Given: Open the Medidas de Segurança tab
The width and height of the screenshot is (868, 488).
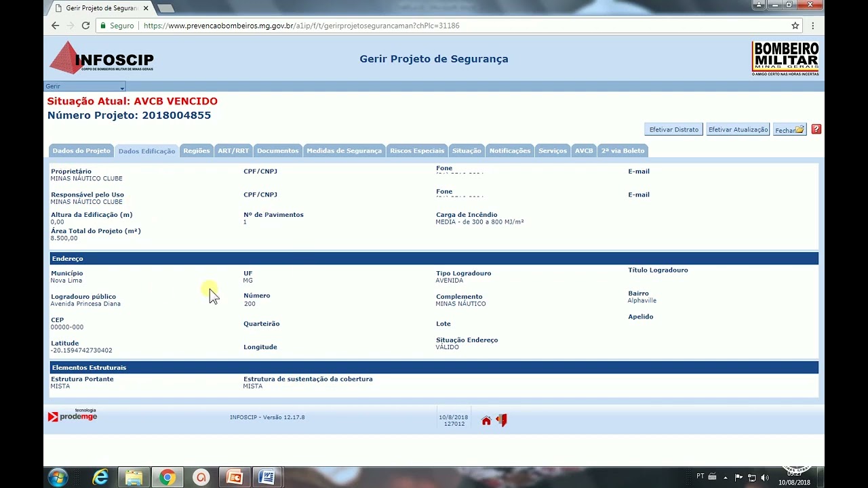Looking at the screenshot, I should (x=344, y=150).
